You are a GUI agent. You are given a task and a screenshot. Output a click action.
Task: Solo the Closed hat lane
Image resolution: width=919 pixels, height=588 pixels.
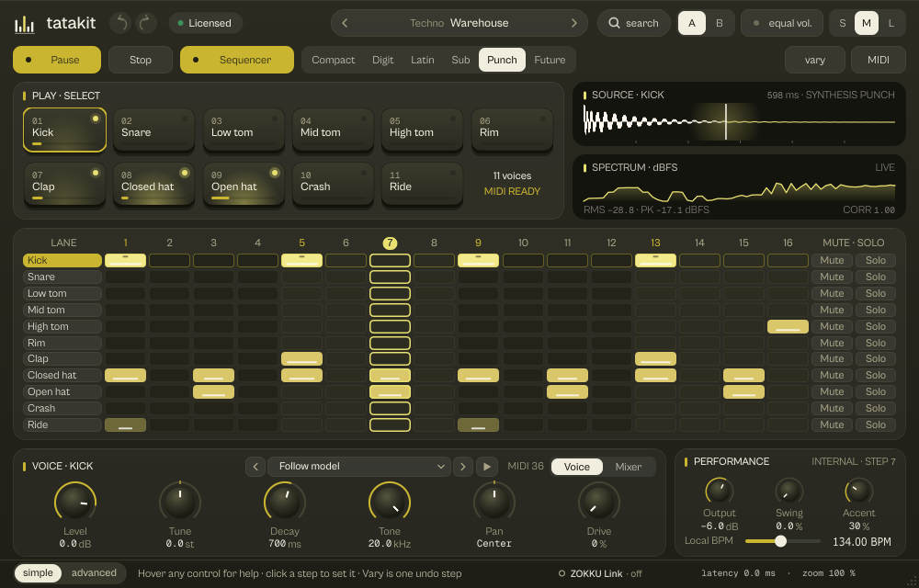click(x=876, y=376)
